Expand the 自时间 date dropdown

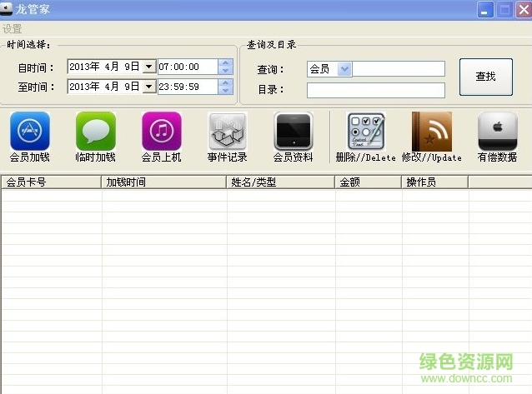click(x=148, y=67)
